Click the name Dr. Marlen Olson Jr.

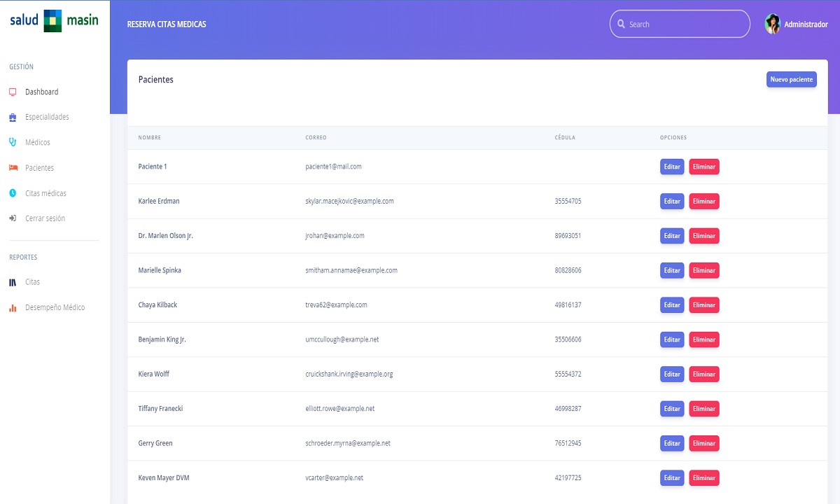click(166, 236)
